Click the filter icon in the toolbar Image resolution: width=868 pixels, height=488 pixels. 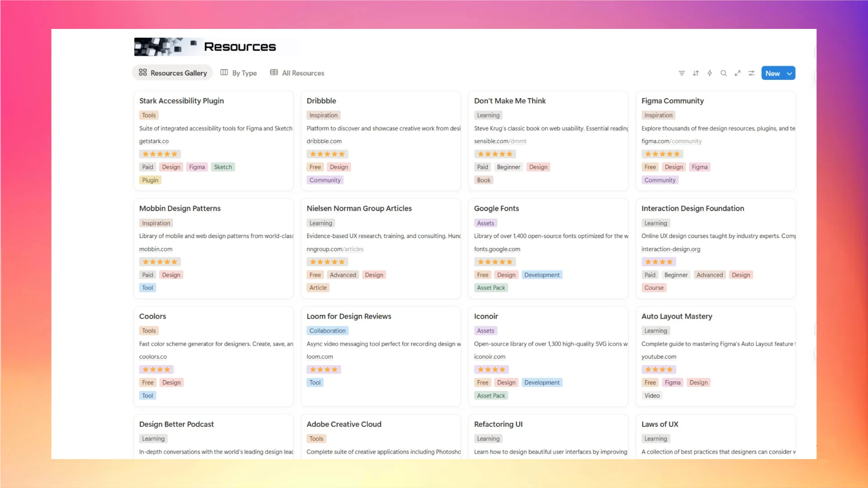pos(682,73)
